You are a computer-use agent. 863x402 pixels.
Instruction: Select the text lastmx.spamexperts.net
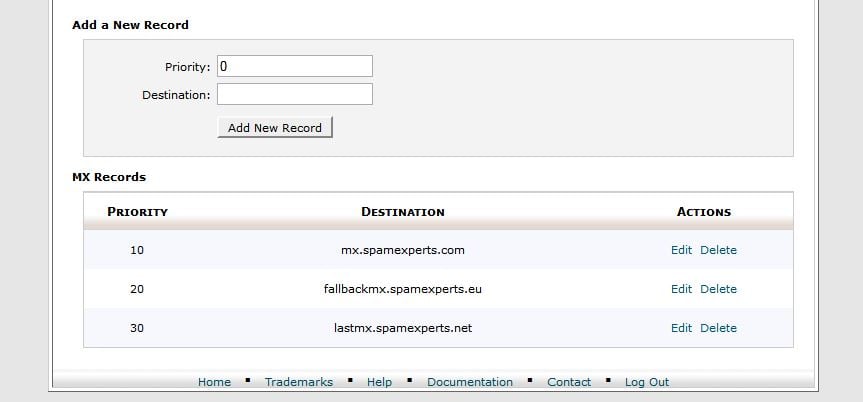[x=403, y=329]
